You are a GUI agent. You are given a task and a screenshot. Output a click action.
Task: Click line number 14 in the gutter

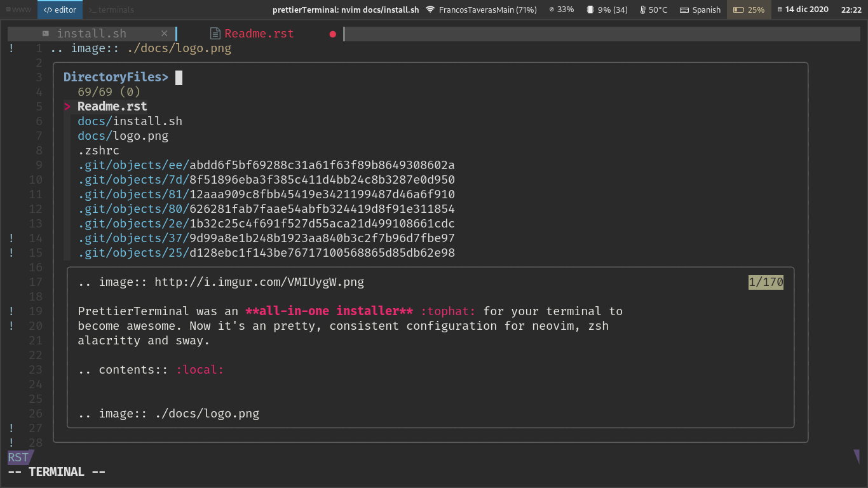pyautogui.click(x=36, y=238)
